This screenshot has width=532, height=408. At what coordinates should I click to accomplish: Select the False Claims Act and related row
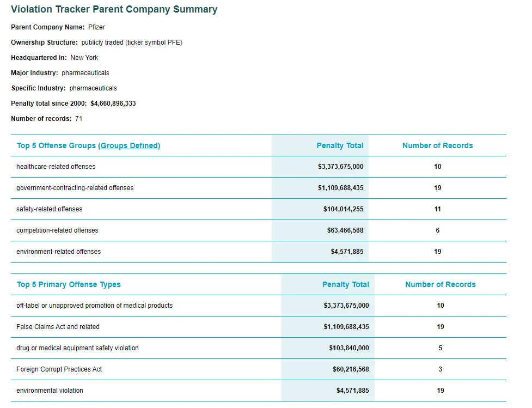58,327
